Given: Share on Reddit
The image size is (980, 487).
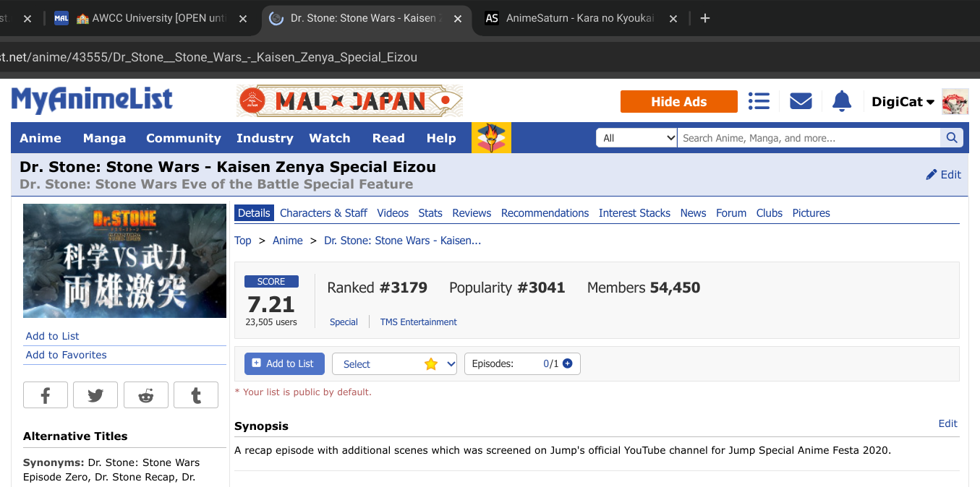Looking at the screenshot, I should point(146,395).
